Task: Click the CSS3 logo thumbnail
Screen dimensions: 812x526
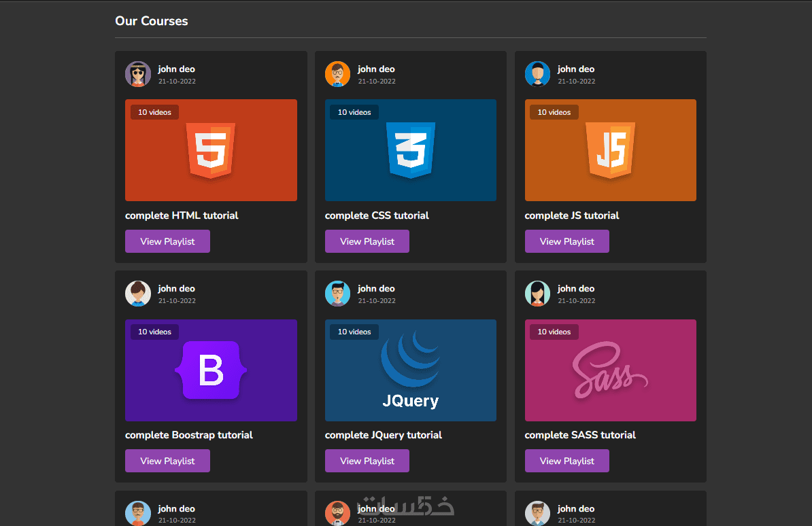Action: [411, 150]
